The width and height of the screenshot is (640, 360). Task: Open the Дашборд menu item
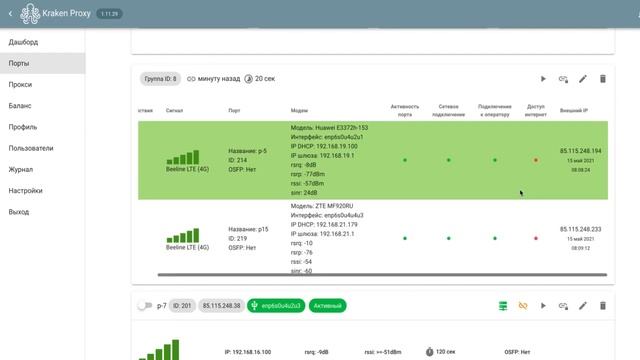click(x=23, y=42)
